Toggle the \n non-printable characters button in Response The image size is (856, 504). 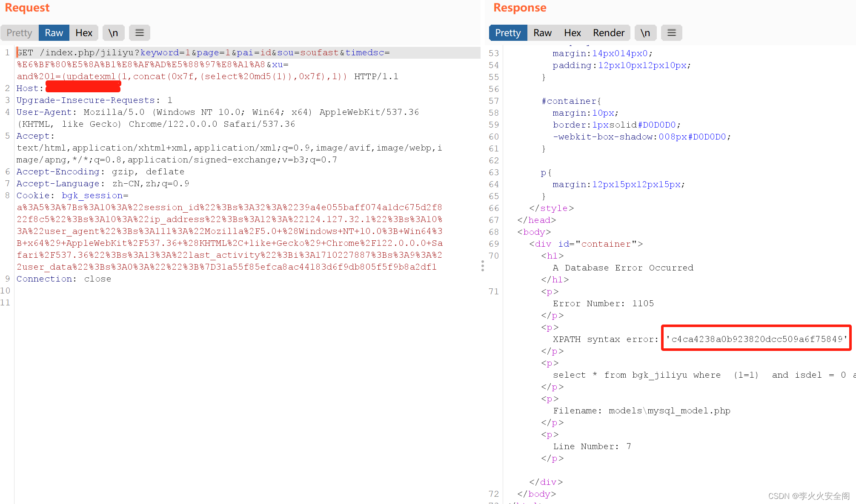(645, 33)
